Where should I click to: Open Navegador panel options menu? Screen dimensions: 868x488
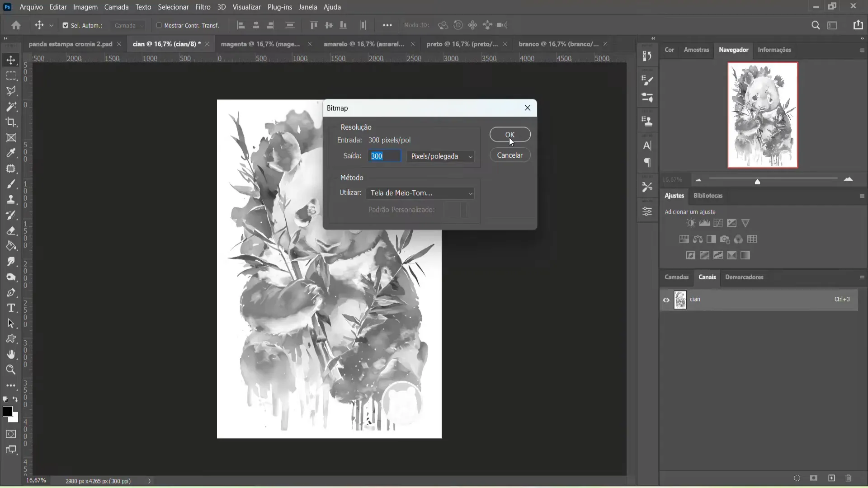862,50
